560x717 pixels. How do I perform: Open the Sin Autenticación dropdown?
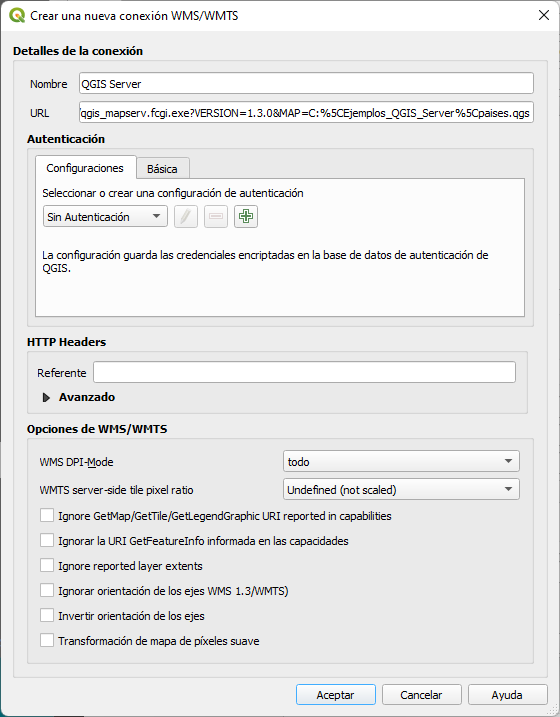click(x=105, y=216)
